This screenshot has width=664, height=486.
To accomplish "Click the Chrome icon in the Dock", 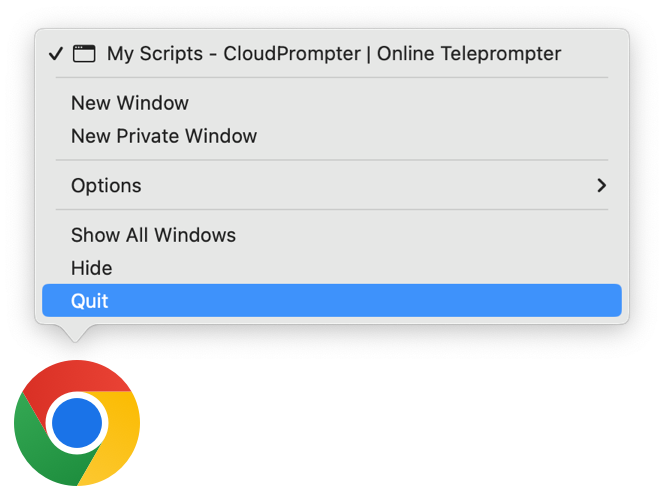I will point(77,423).
